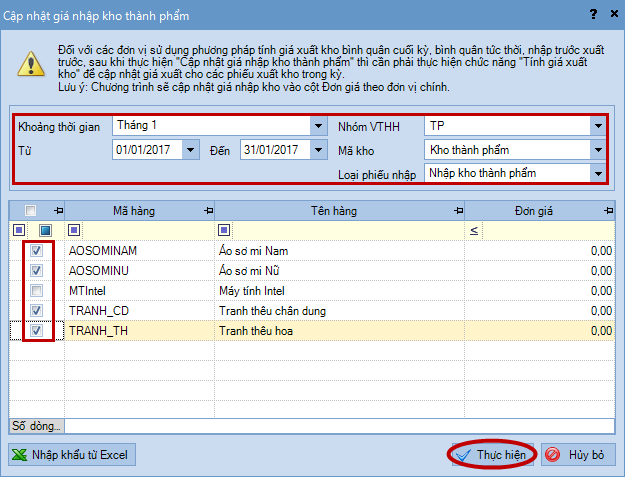Open the Mã kho dropdown list
Viewport: 625px width, 477px height.
coord(597,150)
